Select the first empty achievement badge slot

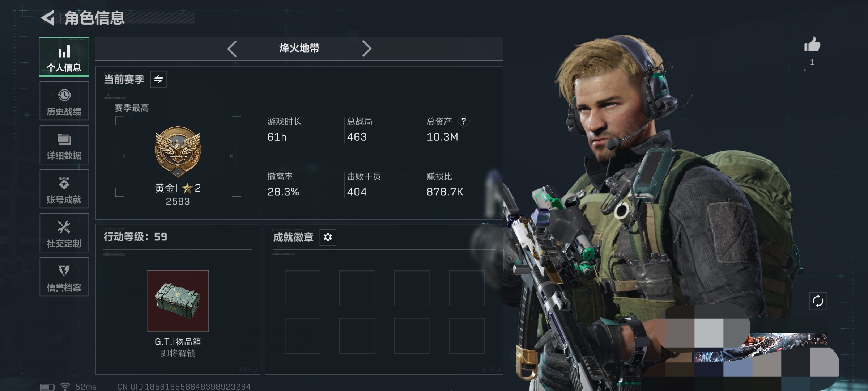click(x=302, y=288)
